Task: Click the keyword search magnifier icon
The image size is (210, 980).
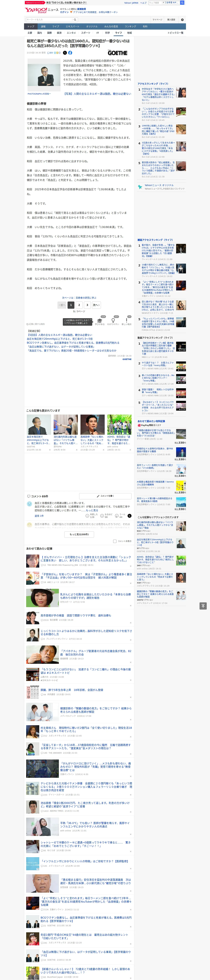Action: [75, 20]
